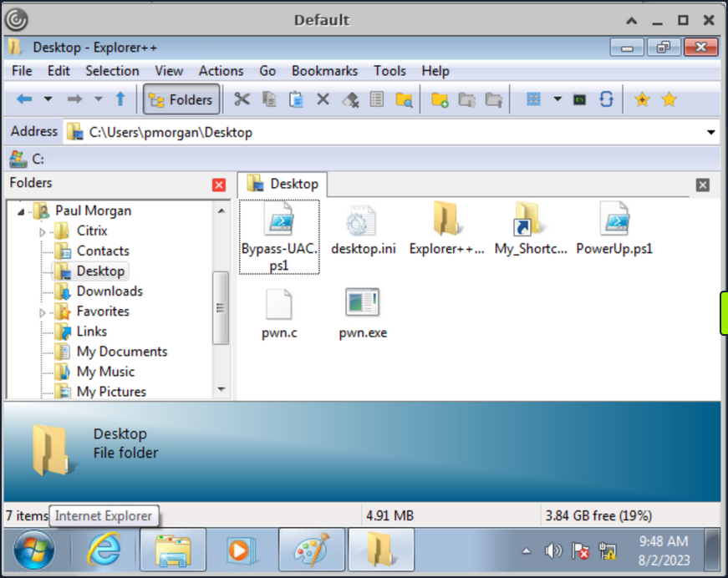Viewport: 728px width, 578px height.
Task: Open the Bookmarks menu
Action: coord(324,71)
